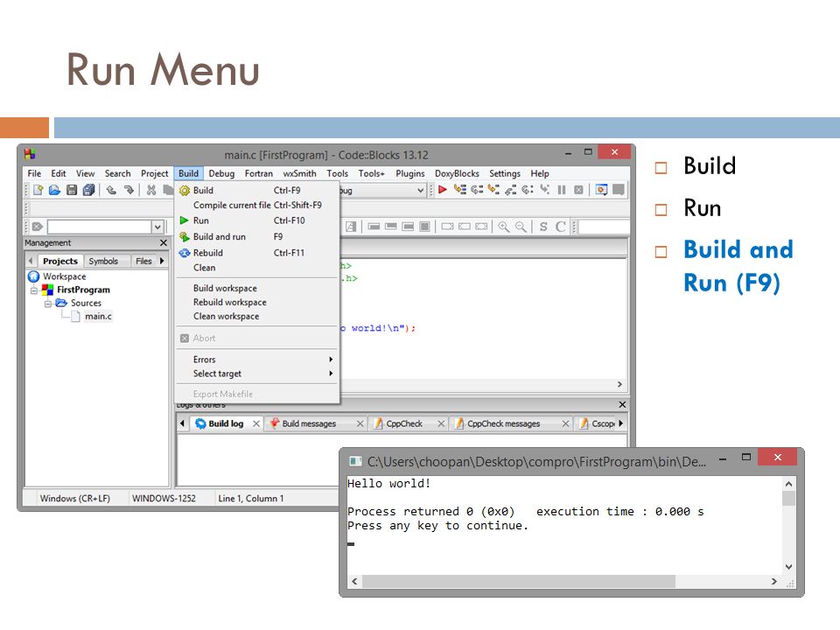This screenshot has width=840, height=630.
Task: Click the Step into debugger icon
Action: (x=493, y=190)
